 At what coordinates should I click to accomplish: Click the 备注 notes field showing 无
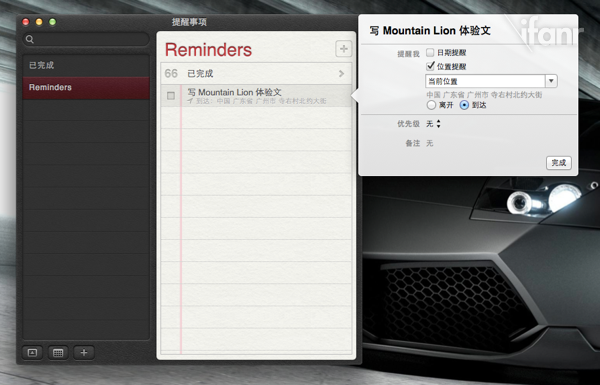pos(430,143)
